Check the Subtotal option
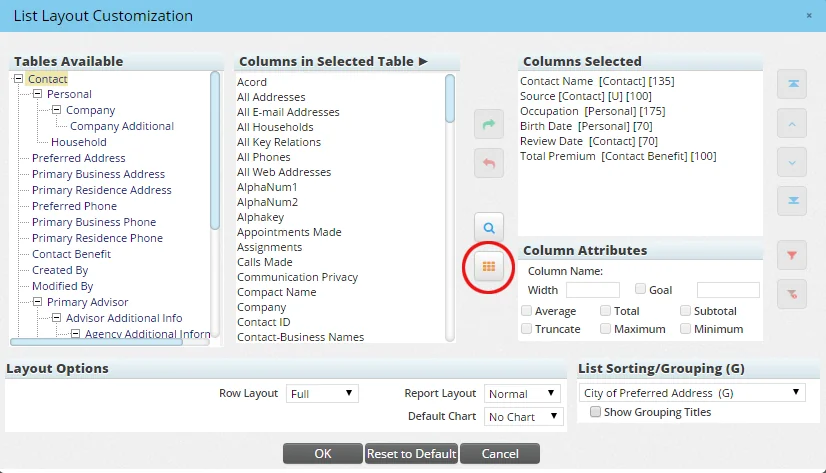 pos(685,312)
